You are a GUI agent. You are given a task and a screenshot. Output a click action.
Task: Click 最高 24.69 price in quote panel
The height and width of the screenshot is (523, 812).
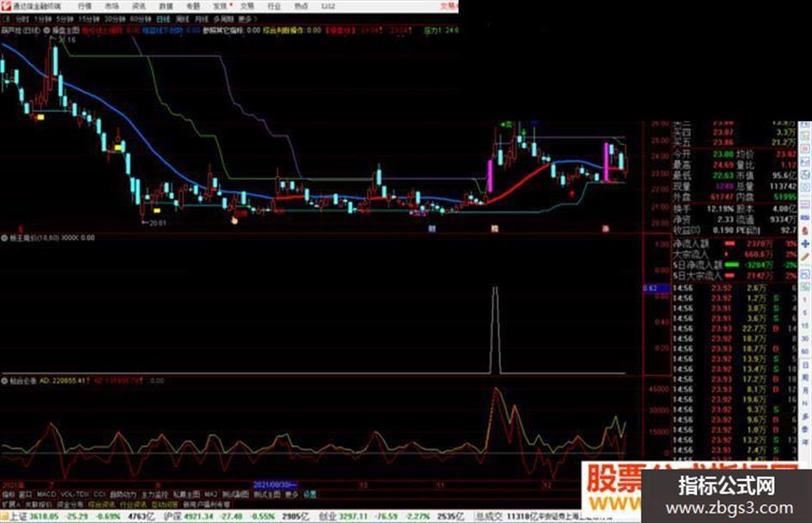[x=723, y=165]
